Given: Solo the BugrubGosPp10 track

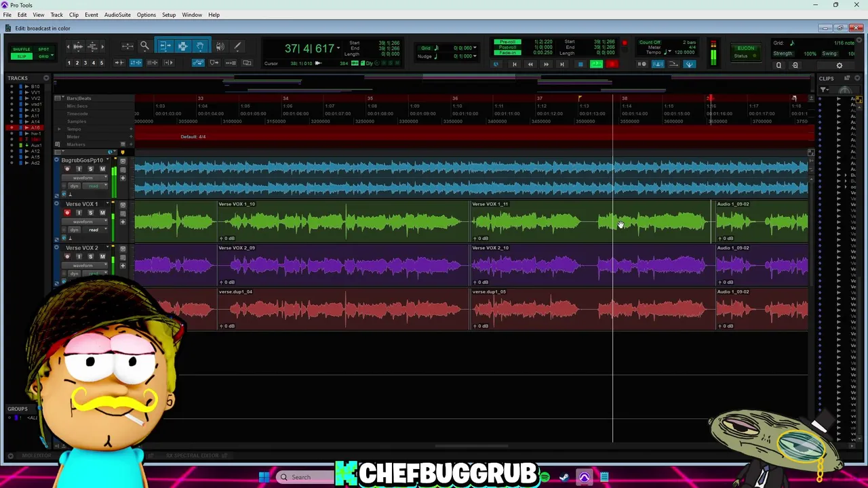Looking at the screenshot, I should pos(90,169).
